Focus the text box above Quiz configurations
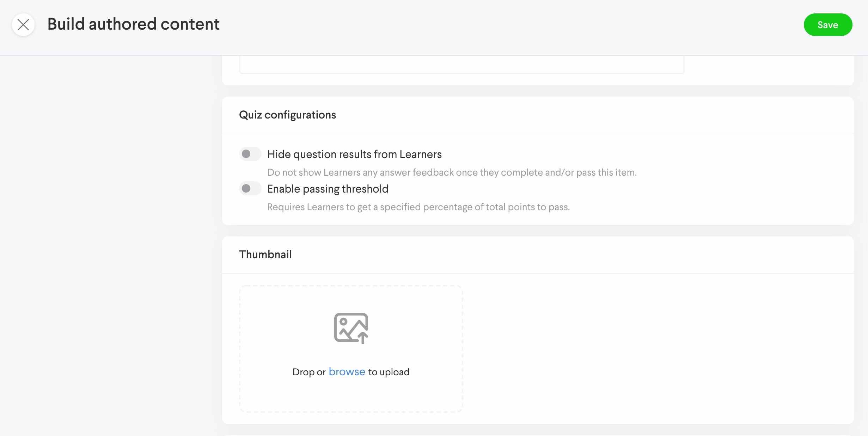The image size is (868, 436). [x=461, y=64]
